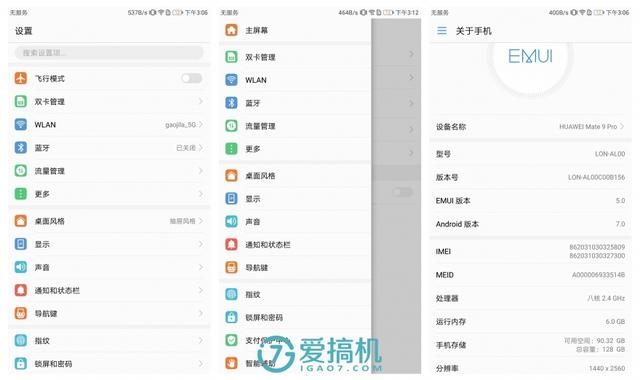Tap 分辨率 value 1440 x 2560
Screen dimensions: 640x380
(607, 368)
